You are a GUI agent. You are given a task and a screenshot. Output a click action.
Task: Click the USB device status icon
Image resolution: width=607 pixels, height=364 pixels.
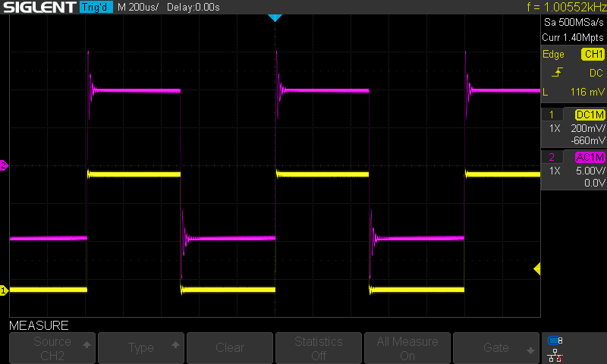coord(555,340)
